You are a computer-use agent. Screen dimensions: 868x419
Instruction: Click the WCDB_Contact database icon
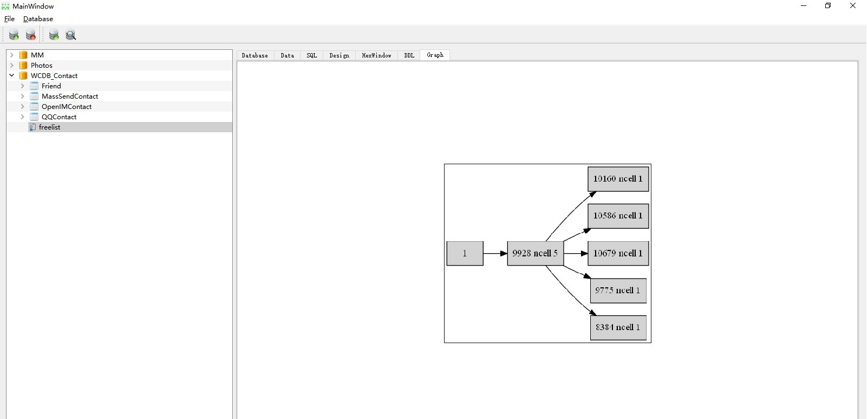point(23,75)
